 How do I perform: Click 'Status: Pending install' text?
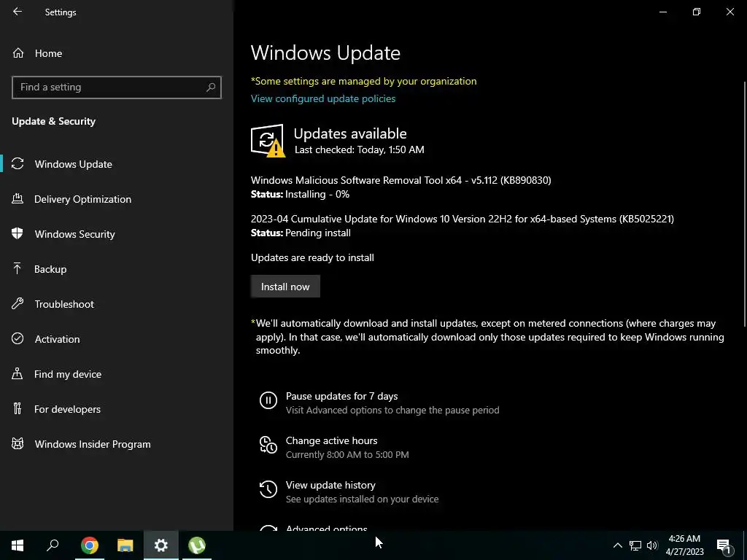(301, 233)
